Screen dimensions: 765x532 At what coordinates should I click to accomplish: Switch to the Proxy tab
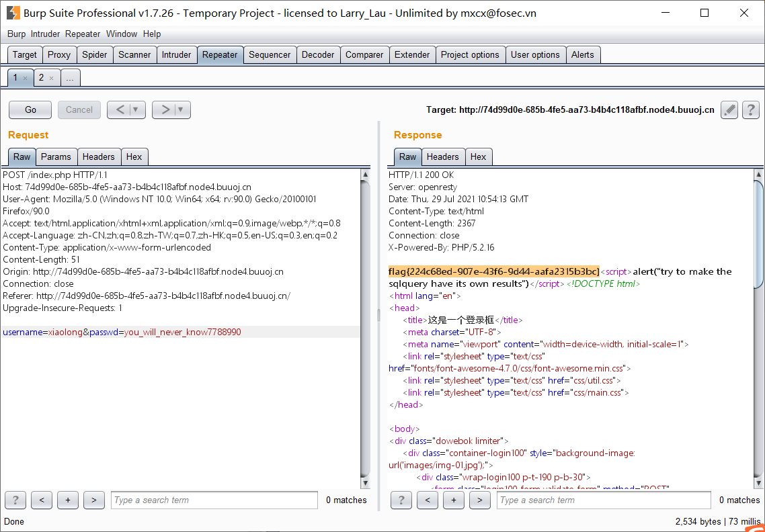59,54
